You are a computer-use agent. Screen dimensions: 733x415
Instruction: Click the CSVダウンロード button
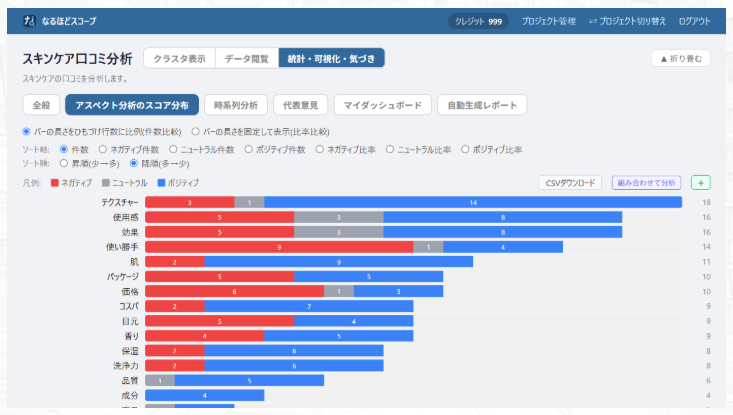[x=570, y=183]
